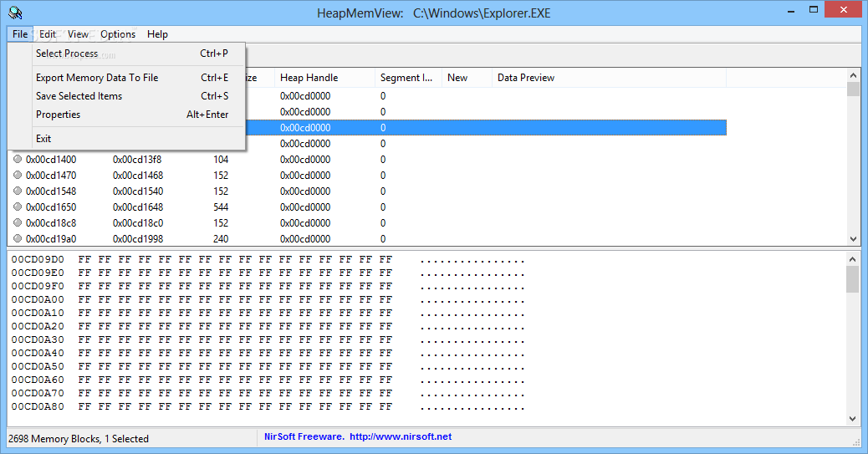
Task: Select block address 0x00cd19a0
Action: tap(51, 239)
